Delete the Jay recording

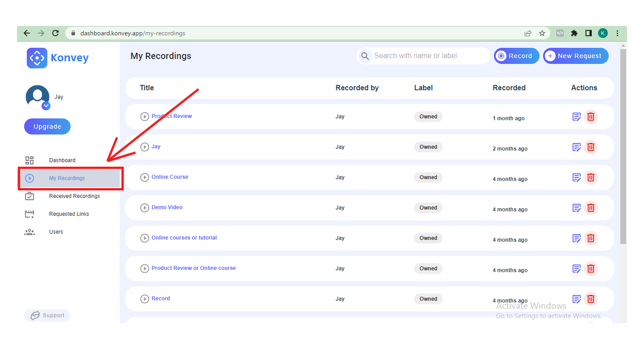(591, 147)
